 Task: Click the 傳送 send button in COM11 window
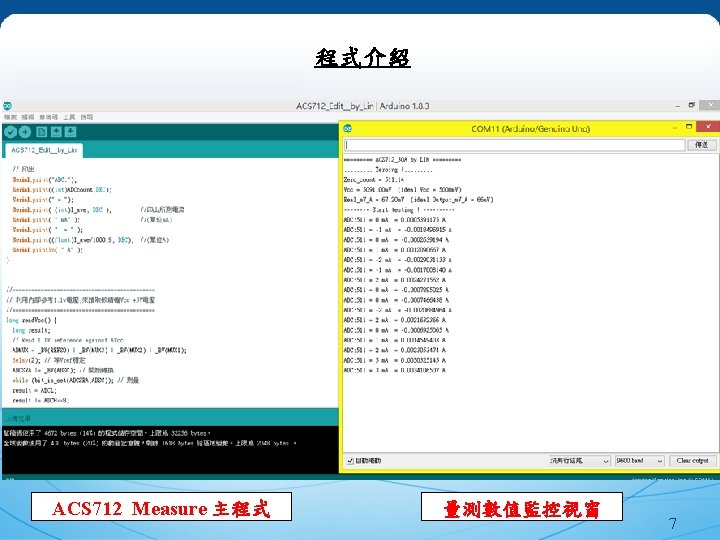click(x=701, y=145)
